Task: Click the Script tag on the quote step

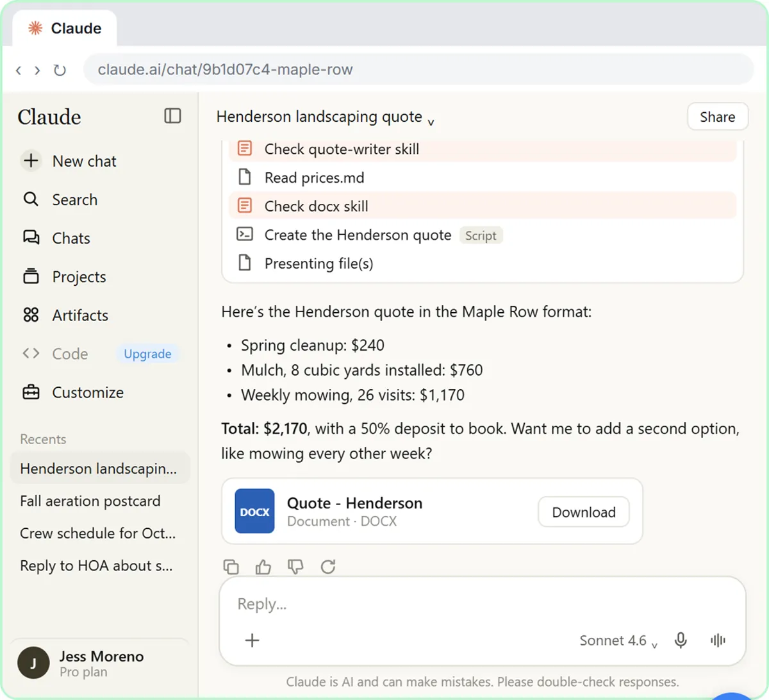Action: point(481,235)
